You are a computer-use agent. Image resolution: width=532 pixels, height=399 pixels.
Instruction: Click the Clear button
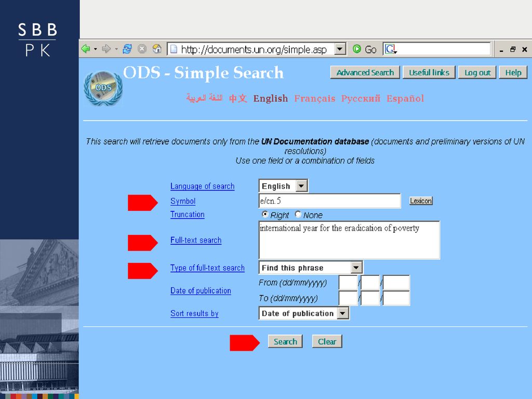click(x=327, y=341)
